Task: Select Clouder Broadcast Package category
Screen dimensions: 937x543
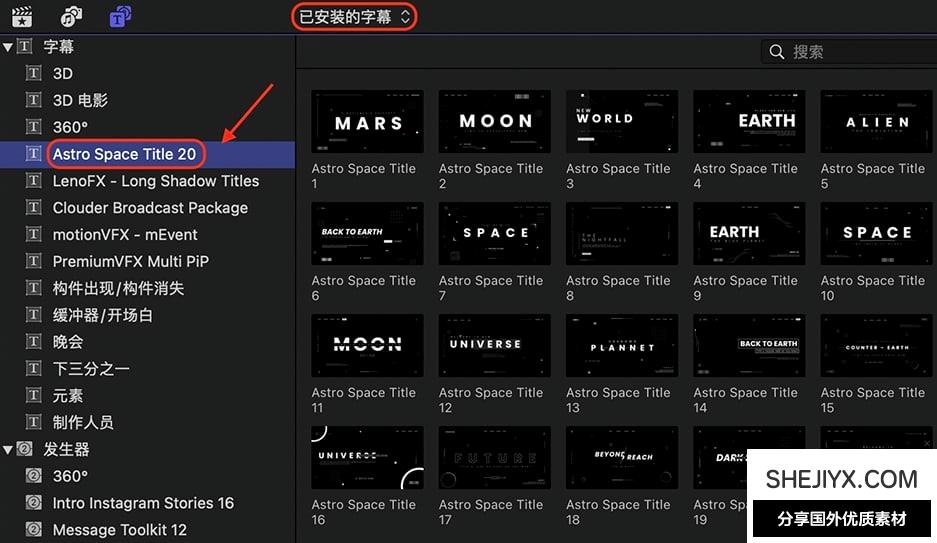Action: click(150, 208)
